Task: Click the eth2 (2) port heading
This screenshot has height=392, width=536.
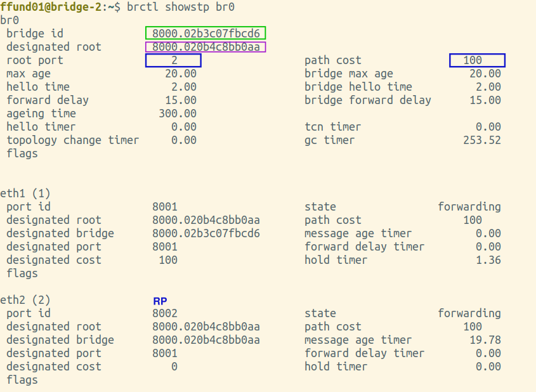Action: pos(25,300)
